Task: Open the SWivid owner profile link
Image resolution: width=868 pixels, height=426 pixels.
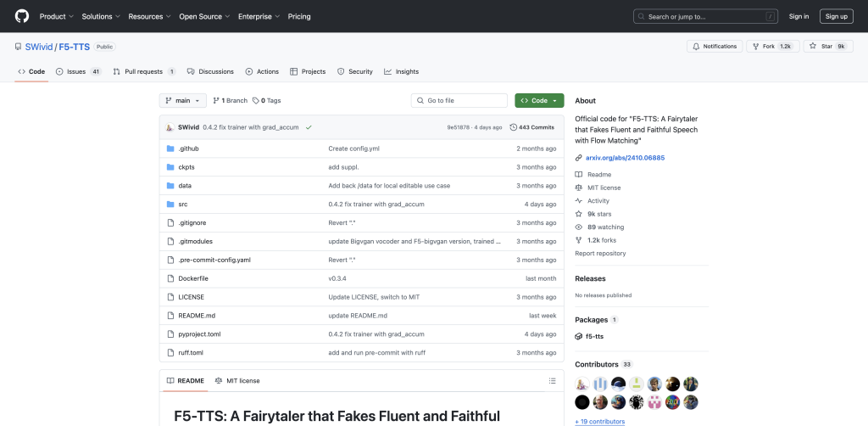Action: coord(39,47)
